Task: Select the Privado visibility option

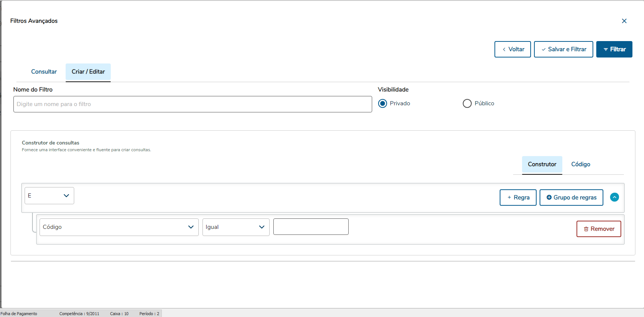Action: click(383, 103)
